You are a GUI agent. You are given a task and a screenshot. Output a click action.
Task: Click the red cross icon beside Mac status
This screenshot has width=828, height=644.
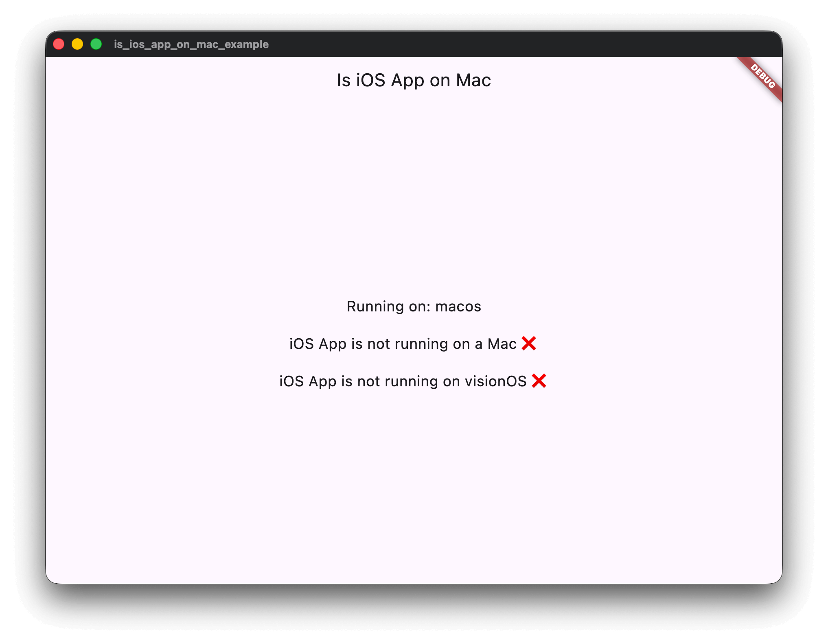(x=530, y=344)
